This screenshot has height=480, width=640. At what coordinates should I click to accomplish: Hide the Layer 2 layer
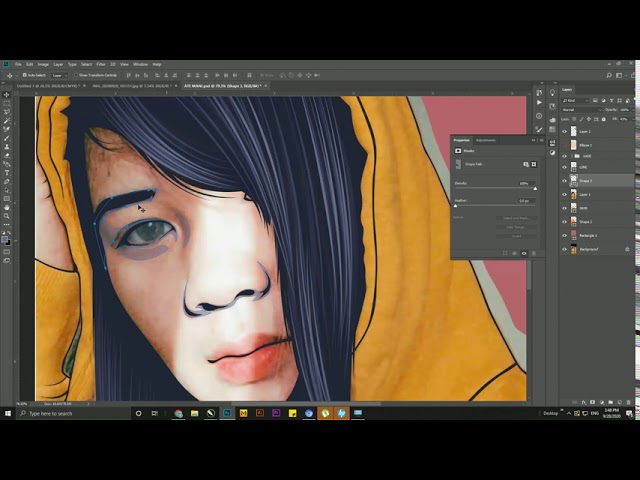(x=564, y=131)
